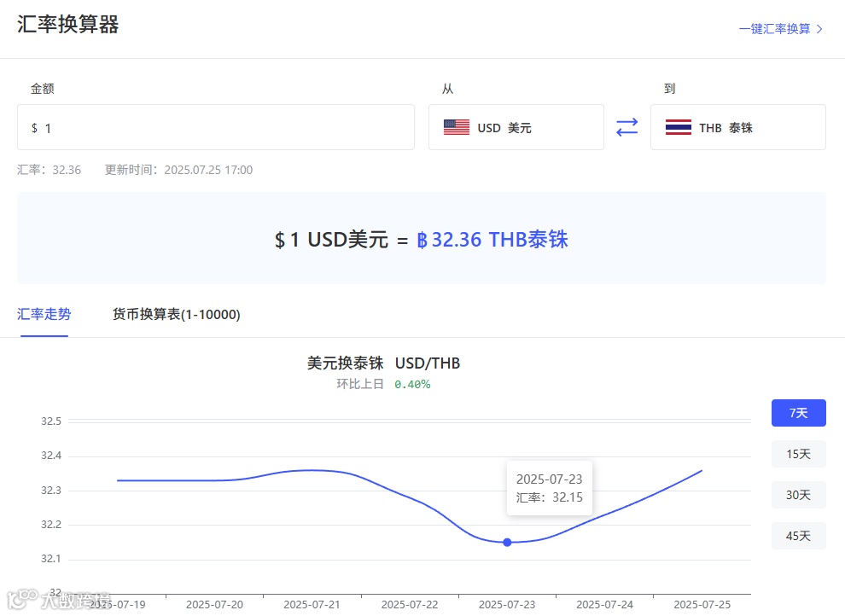Click the Thailand flag icon
845x616 pixels.
[678, 128]
